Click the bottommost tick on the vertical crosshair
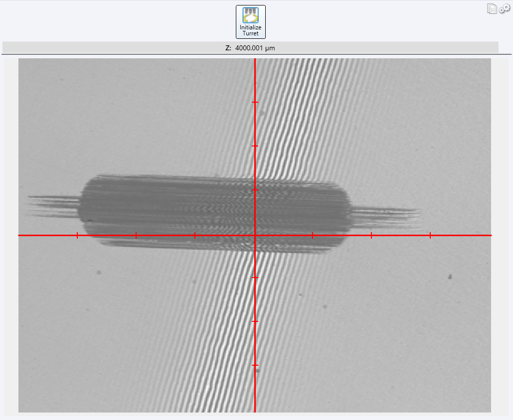 pyautogui.click(x=255, y=365)
